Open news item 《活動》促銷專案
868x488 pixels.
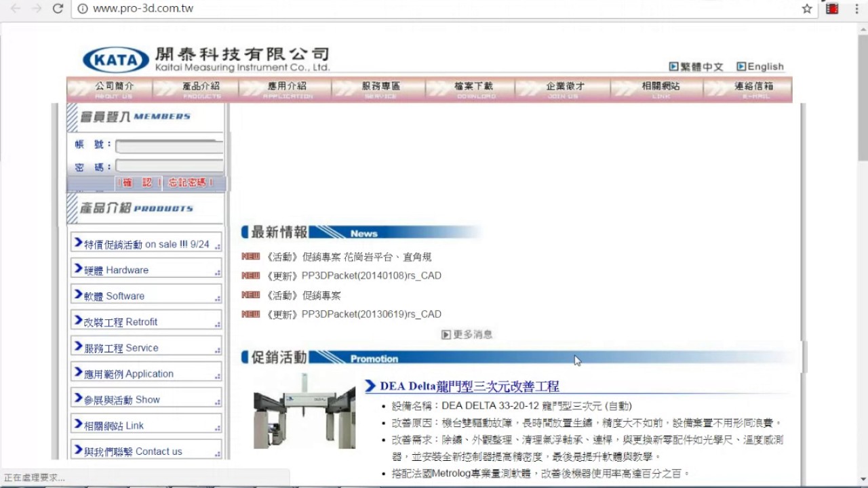[303, 296]
